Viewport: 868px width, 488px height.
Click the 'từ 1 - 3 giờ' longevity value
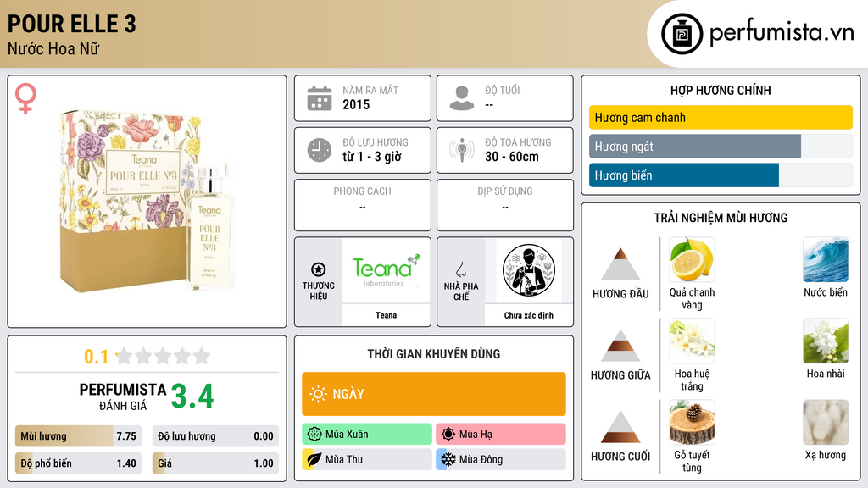pos(372,157)
